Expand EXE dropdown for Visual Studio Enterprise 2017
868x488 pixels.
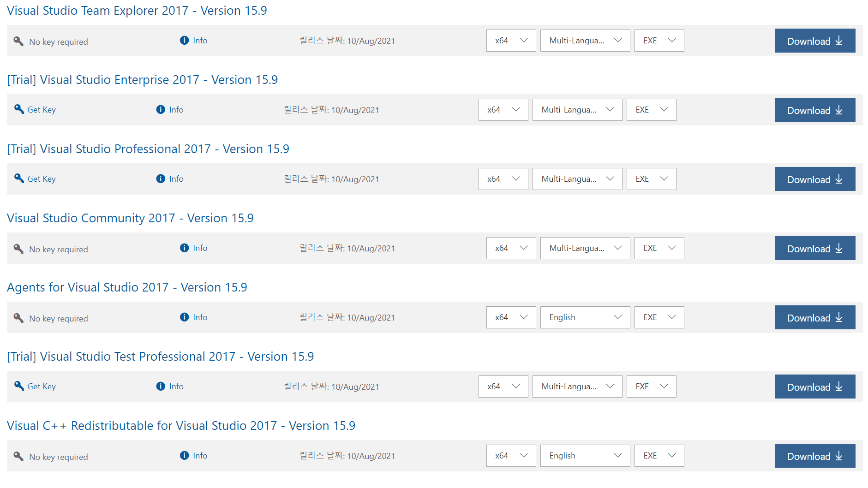pyautogui.click(x=651, y=110)
